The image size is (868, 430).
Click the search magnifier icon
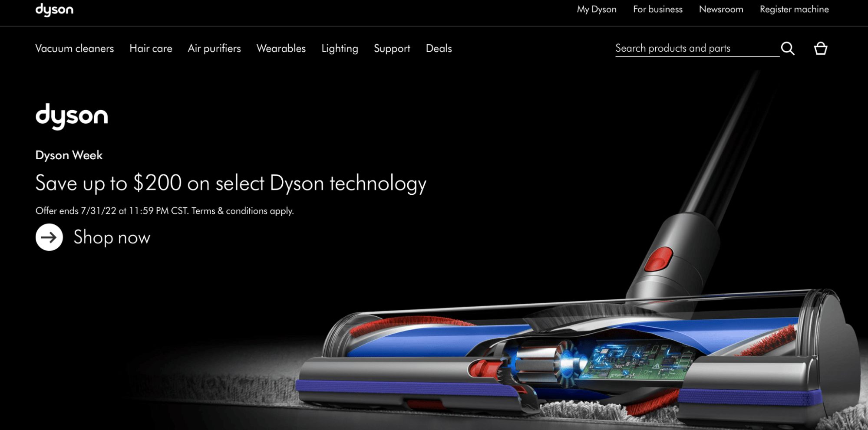tap(788, 48)
